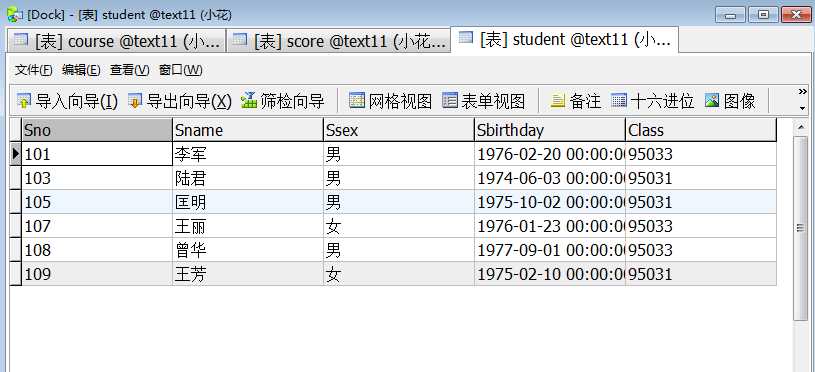Click the Sno cell 107
Viewport: 815px width, 372px height.
tap(97, 225)
